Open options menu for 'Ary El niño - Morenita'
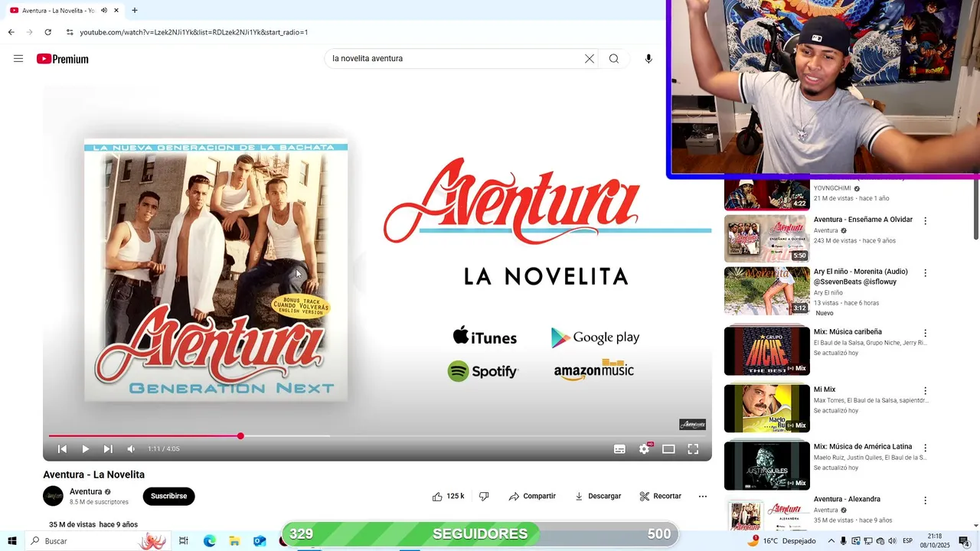 [926, 273]
